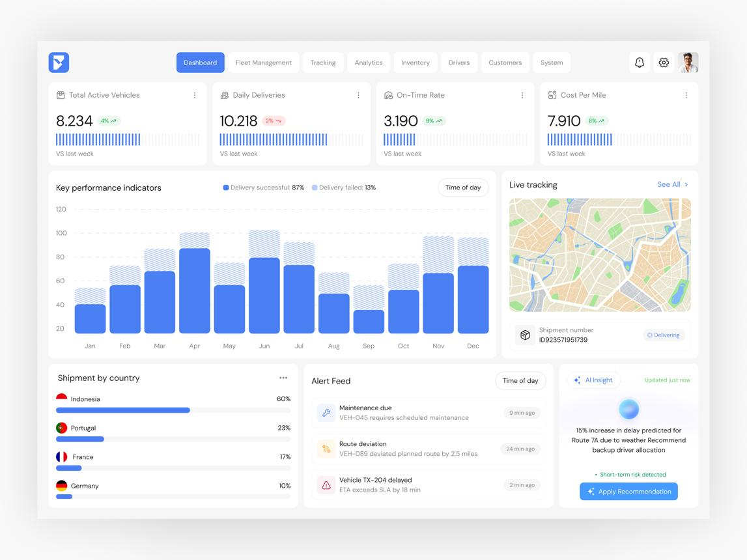The width and height of the screenshot is (747, 560).
Task: Expand Shipment by country more options
Action: coord(283,378)
